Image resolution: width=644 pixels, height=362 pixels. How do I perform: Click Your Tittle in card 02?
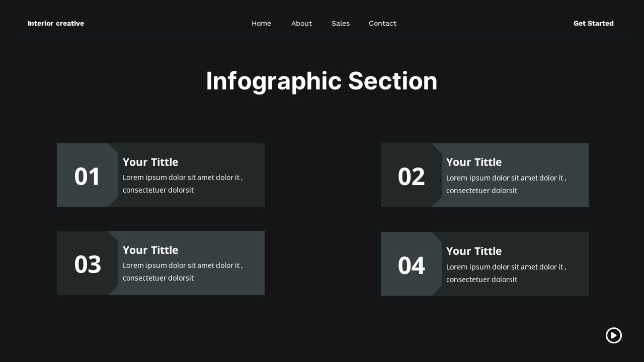474,162
